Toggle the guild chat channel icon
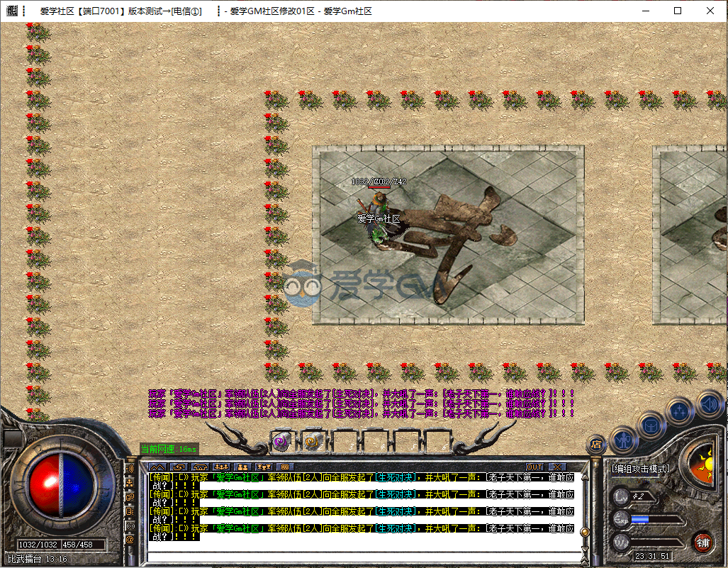 coord(130,497)
